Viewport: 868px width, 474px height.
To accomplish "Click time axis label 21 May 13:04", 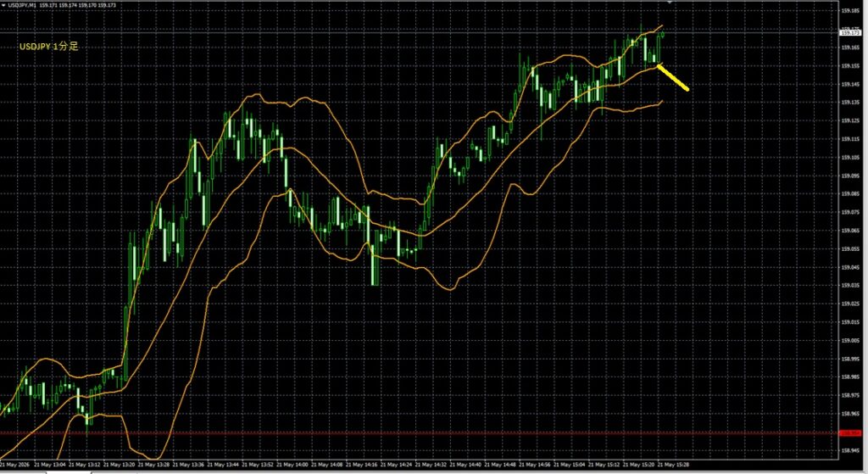I will [x=50, y=465].
